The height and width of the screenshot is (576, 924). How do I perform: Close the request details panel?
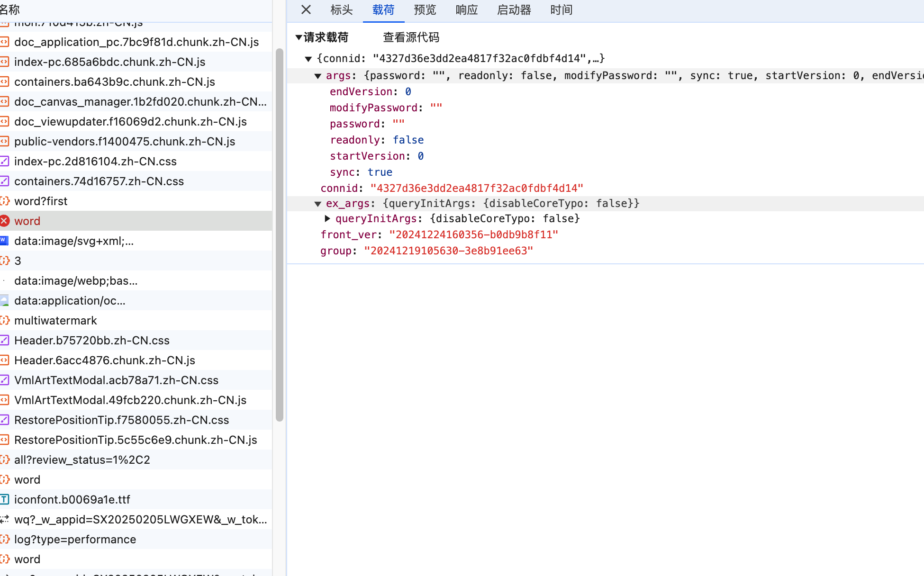coord(306,10)
